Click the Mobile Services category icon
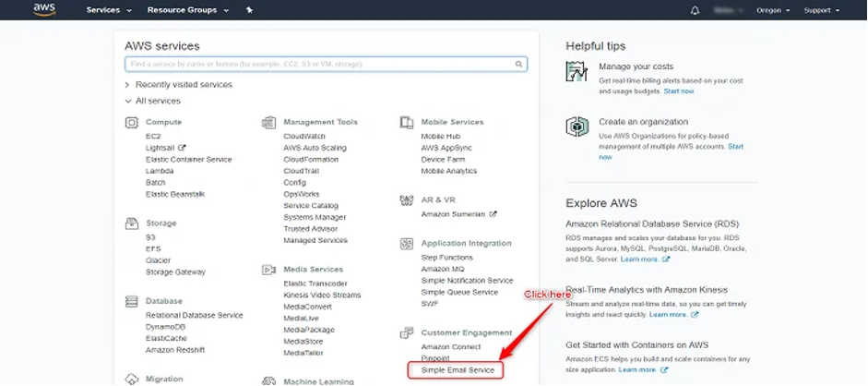868x386 pixels. pos(407,123)
